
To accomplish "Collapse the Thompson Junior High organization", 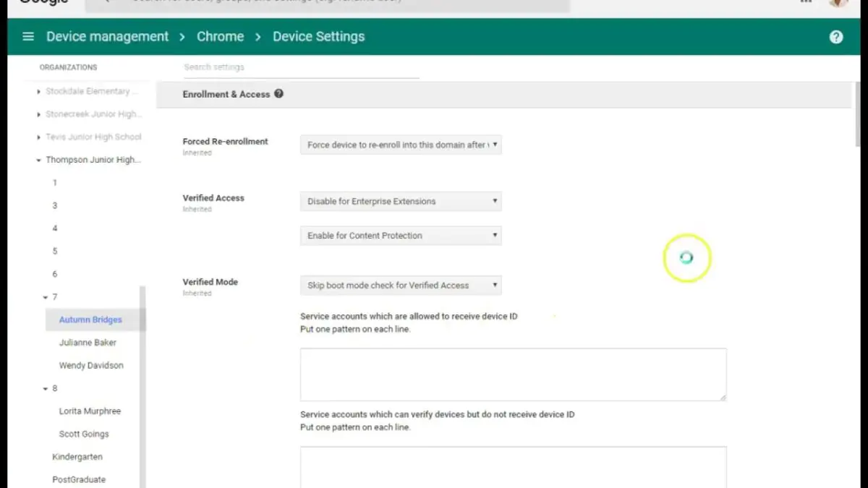I will pos(38,160).
